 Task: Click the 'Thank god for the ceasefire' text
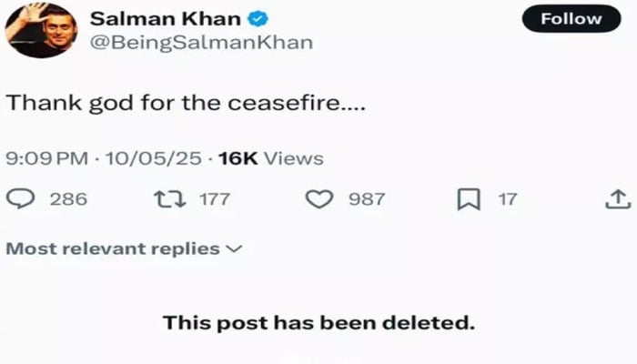tap(187, 103)
